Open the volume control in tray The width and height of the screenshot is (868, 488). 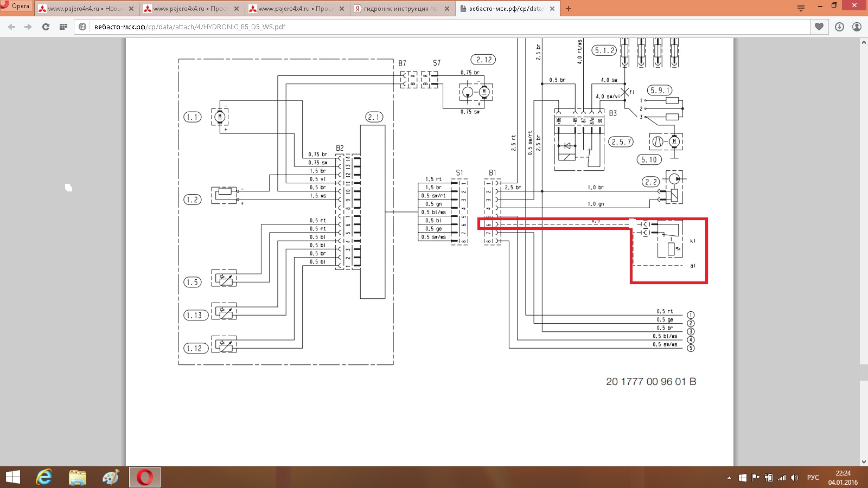[x=795, y=478]
